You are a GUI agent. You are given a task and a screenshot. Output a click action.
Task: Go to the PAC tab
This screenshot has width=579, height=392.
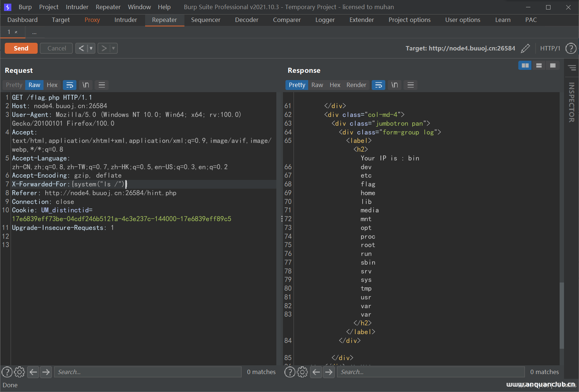tap(531, 20)
